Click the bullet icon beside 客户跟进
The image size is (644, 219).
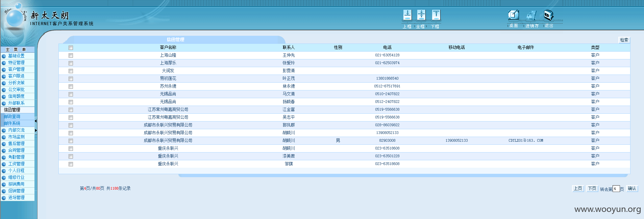click(x=4, y=76)
